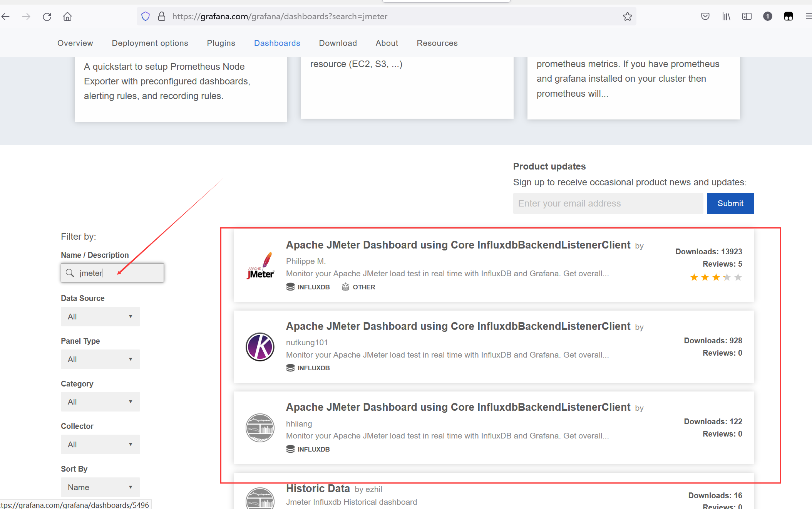Open the Data Source dropdown
812x509 pixels.
click(100, 316)
